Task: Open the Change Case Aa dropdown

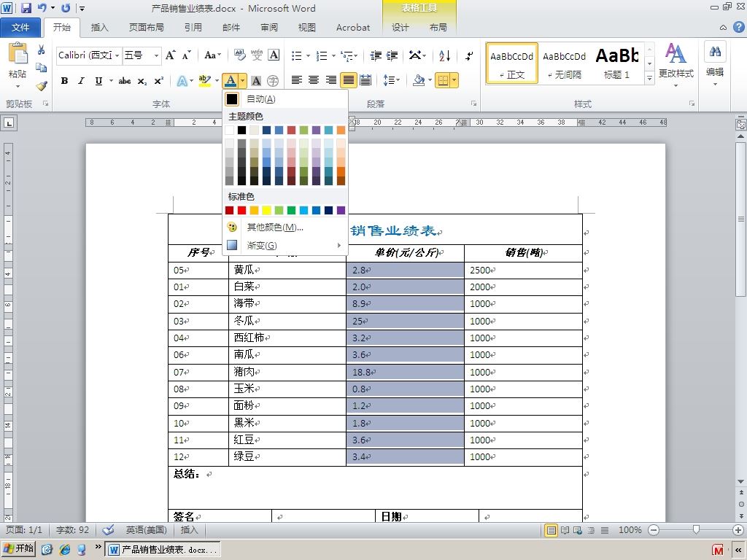Action: [x=212, y=55]
